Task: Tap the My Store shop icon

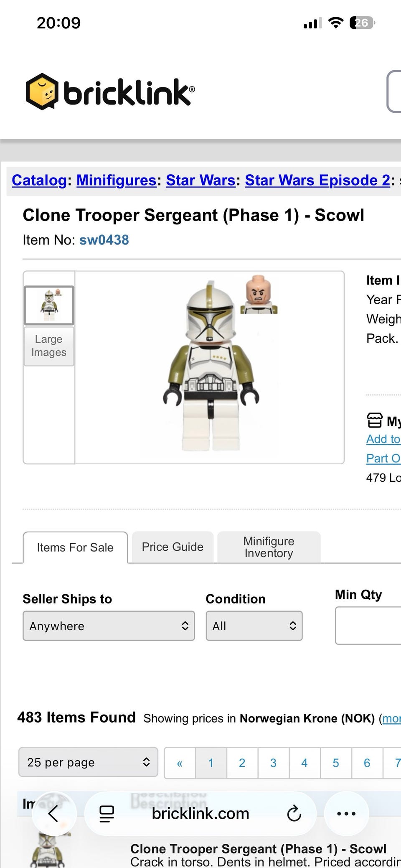Action: (x=374, y=420)
